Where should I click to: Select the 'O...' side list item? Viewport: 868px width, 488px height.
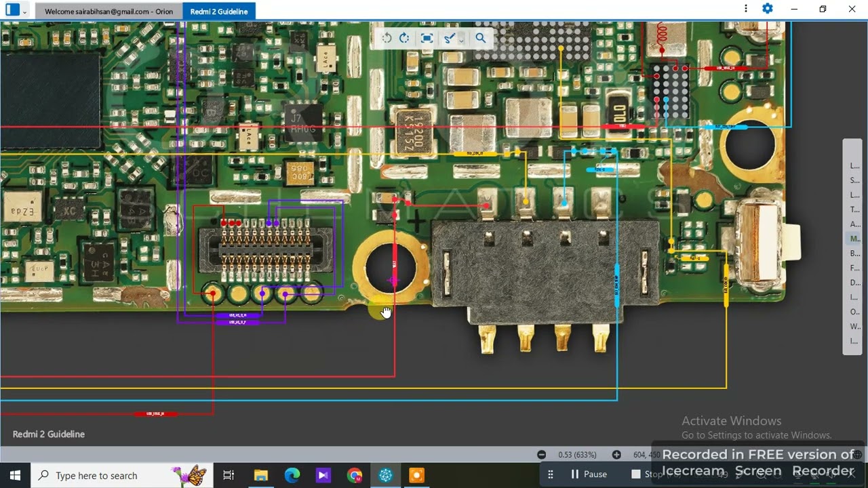click(854, 312)
